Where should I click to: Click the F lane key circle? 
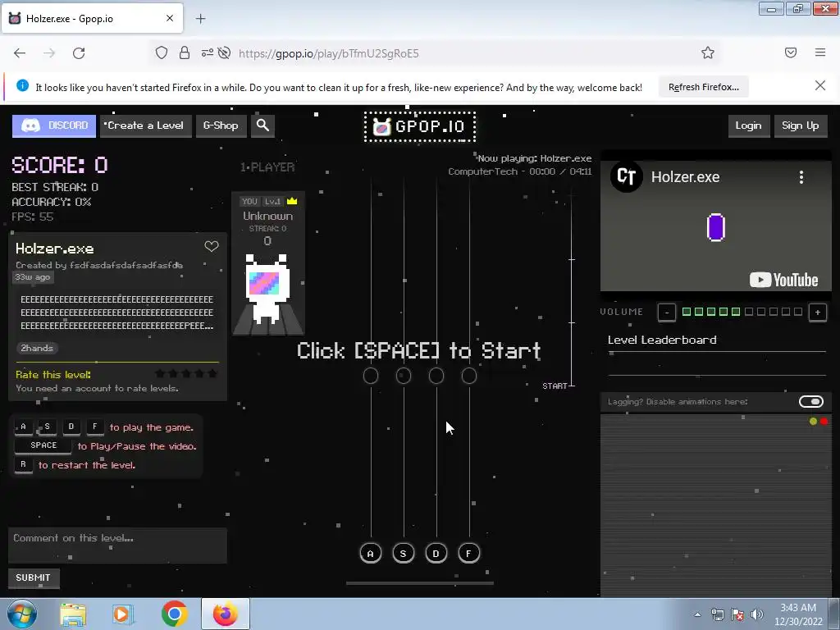tap(468, 554)
